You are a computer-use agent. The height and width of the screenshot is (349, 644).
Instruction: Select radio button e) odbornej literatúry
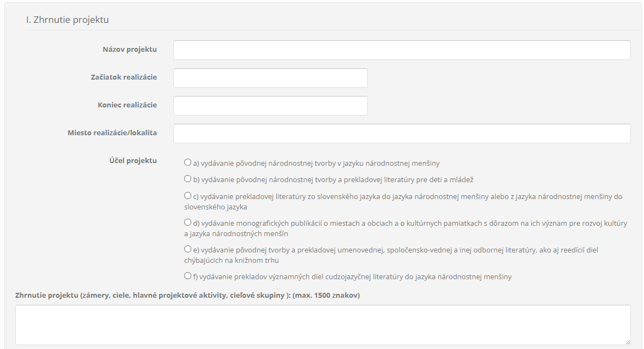pos(188,249)
